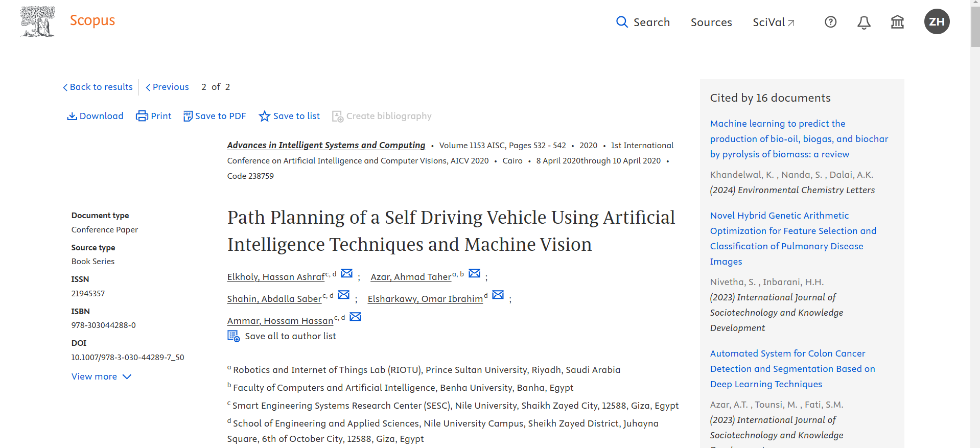The width and height of the screenshot is (980, 448).
Task: Select the ISBN value 978-303044288-0
Action: 104,325
